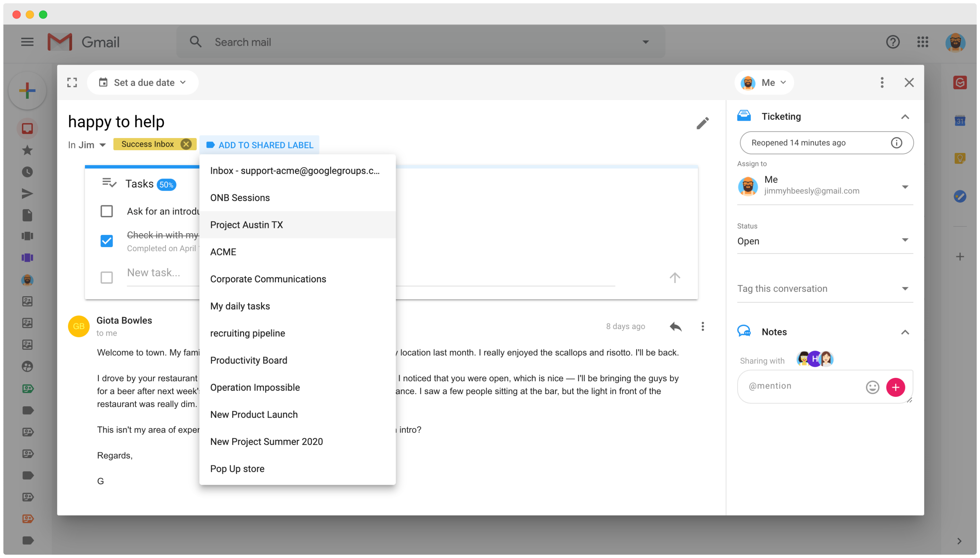This screenshot has height=558, width=980.
Task: Select Productivity Board label
Action: [297, 360]
